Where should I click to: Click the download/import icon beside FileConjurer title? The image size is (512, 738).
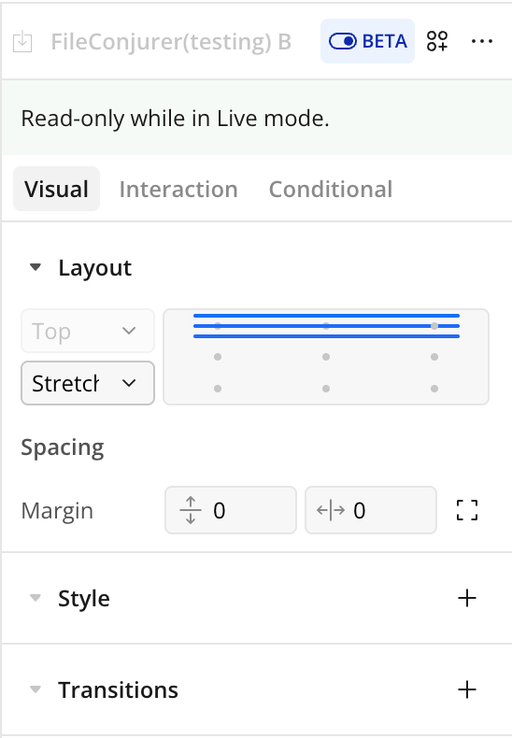tap(22, 41)
